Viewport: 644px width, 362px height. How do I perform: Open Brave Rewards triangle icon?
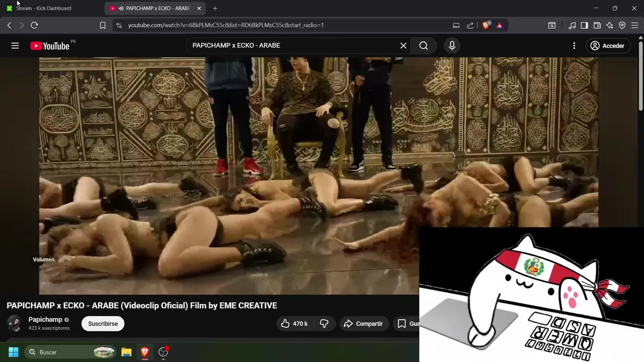(500, 25)
